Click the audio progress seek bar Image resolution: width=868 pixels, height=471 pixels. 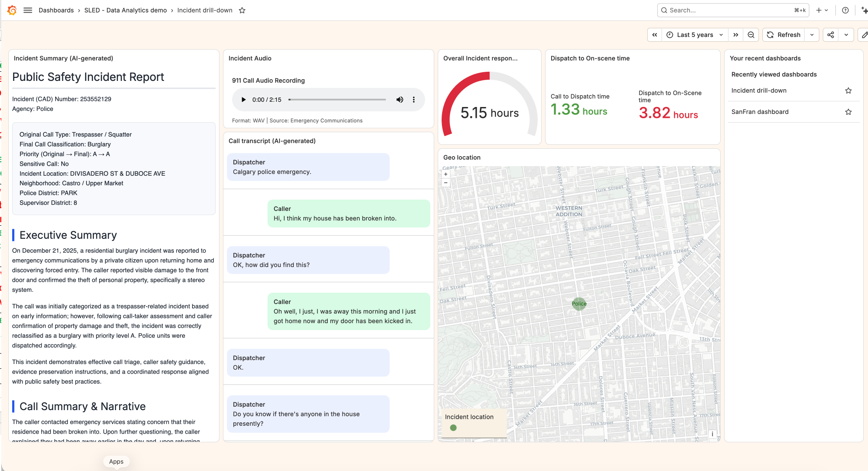[337, 100]
